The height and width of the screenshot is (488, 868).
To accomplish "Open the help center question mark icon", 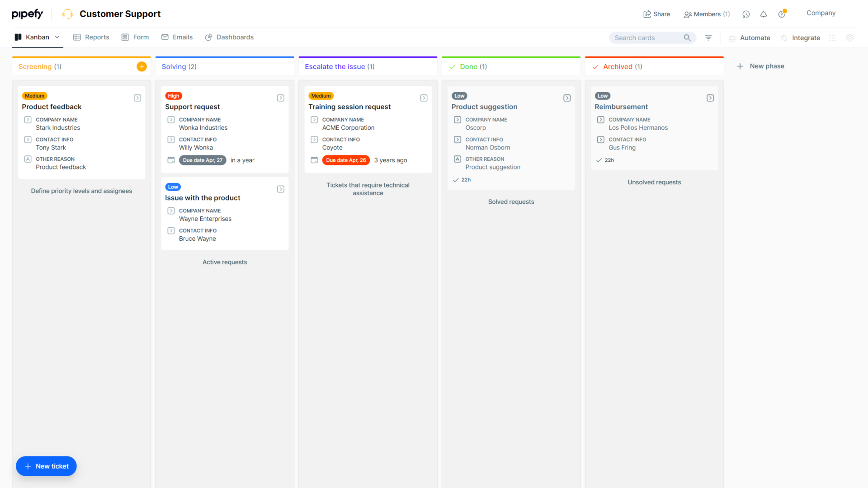I will click(782, 14).
